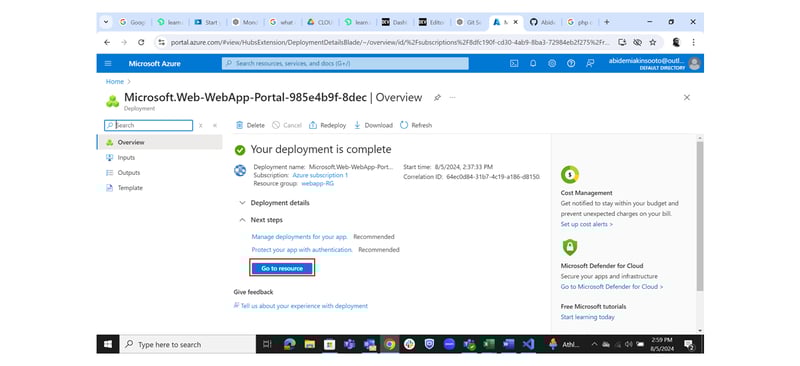Open File Explorer from the taskbar
This screenshot has height=366, width=800.
(310, 345)
